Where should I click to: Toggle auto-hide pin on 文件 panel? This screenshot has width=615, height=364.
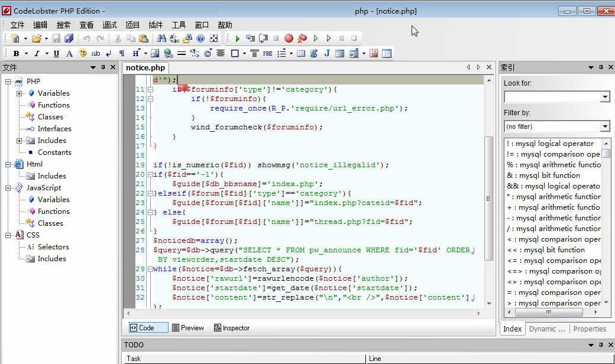[103, 67]
